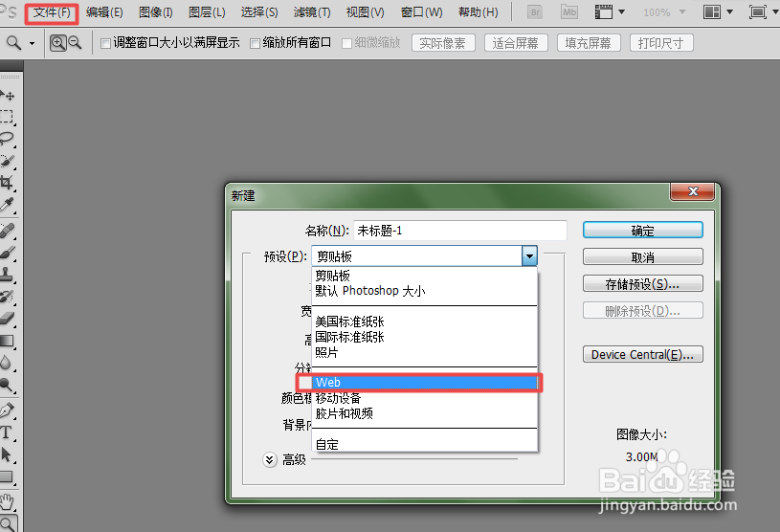Expand the Advanced section in dialog
Viewport: 780px width, 532px height.
tap(269, 459)
